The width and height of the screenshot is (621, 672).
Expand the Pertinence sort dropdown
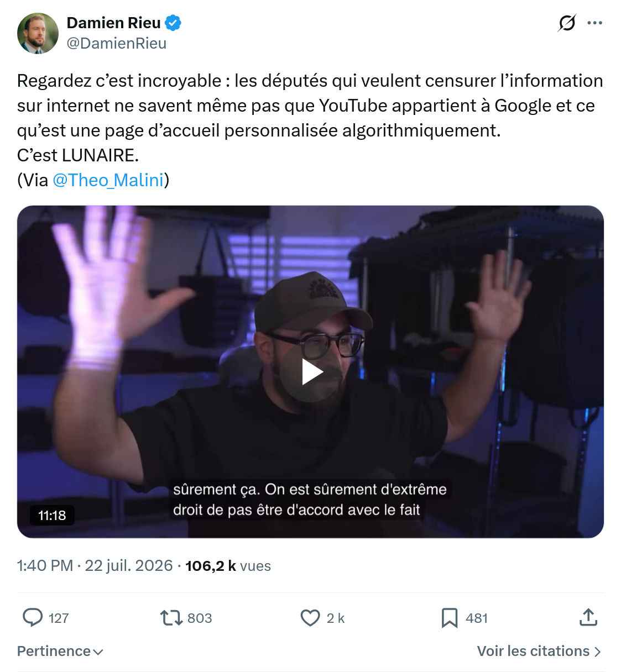coord(60,651)
